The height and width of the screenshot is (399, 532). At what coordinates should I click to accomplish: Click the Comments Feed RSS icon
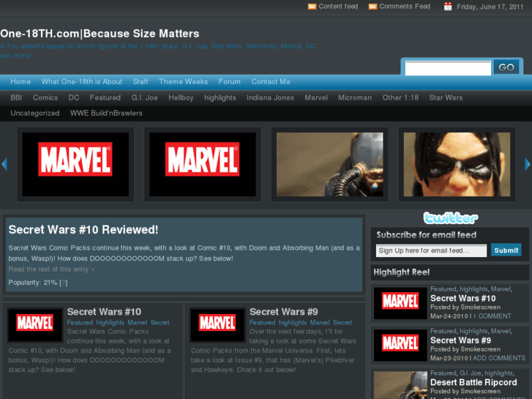click(372, 7)
